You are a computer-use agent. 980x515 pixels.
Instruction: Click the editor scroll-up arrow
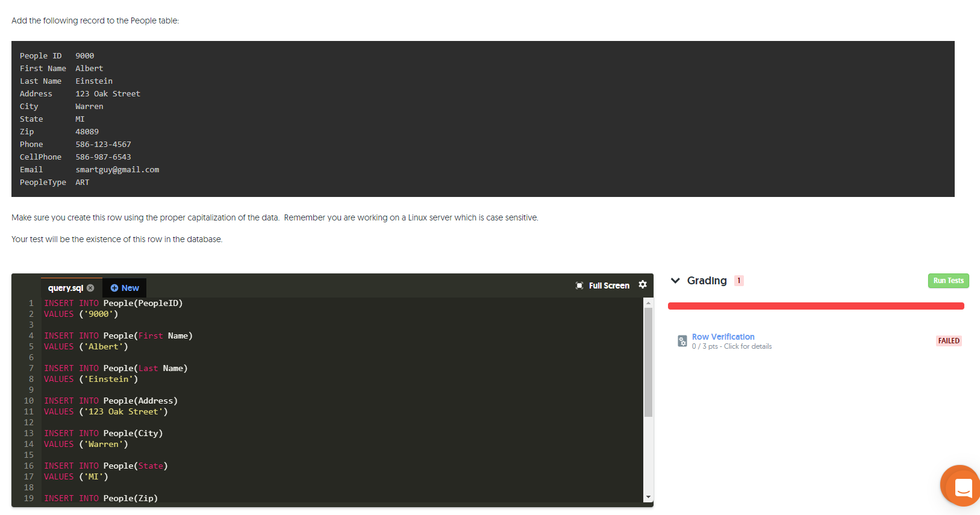(648, 303)
